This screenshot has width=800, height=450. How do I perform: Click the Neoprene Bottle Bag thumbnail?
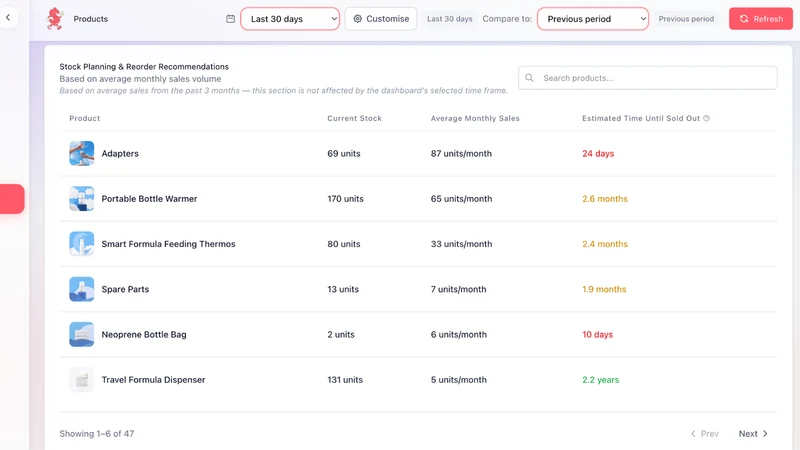[82, 335]
